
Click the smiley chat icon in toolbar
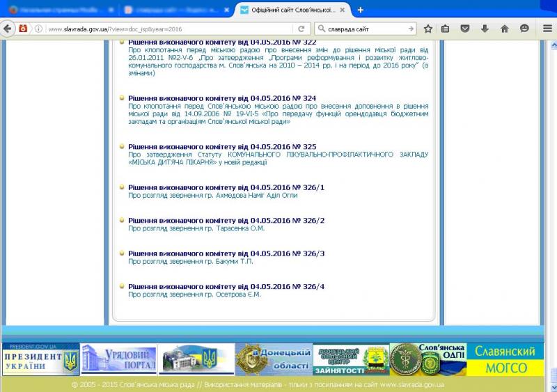pyautogui.click(x=524, y=29)
